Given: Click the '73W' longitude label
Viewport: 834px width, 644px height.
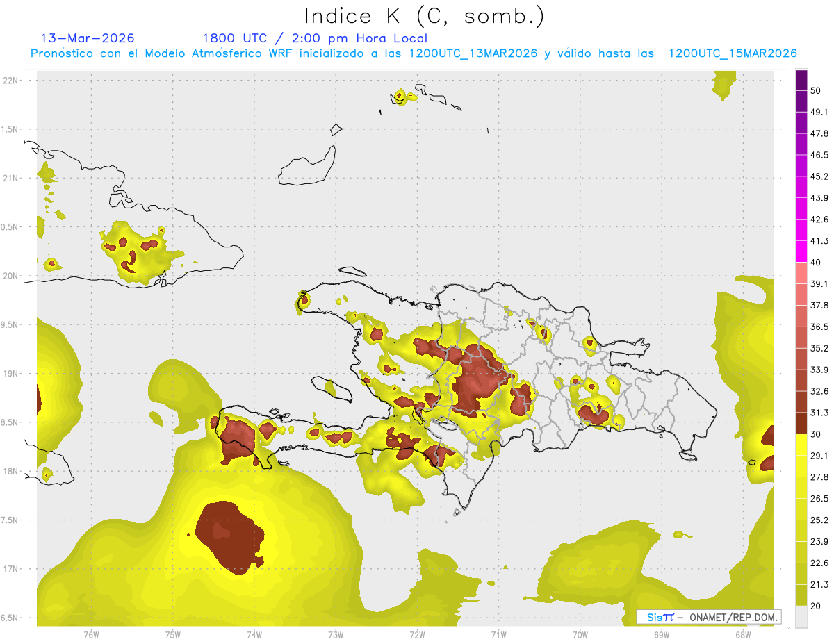Looking at the screenshot, I should 336,634.
